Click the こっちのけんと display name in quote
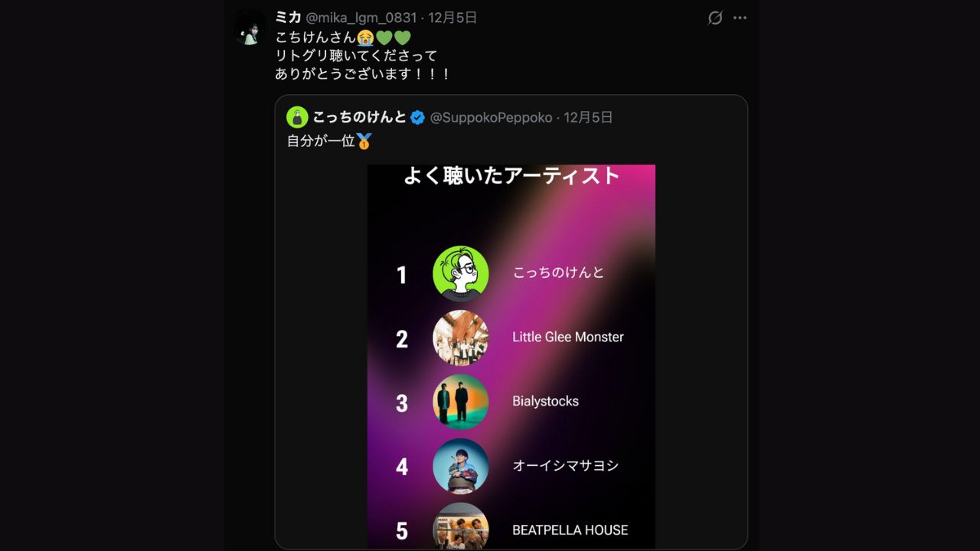 pos(359,117)
